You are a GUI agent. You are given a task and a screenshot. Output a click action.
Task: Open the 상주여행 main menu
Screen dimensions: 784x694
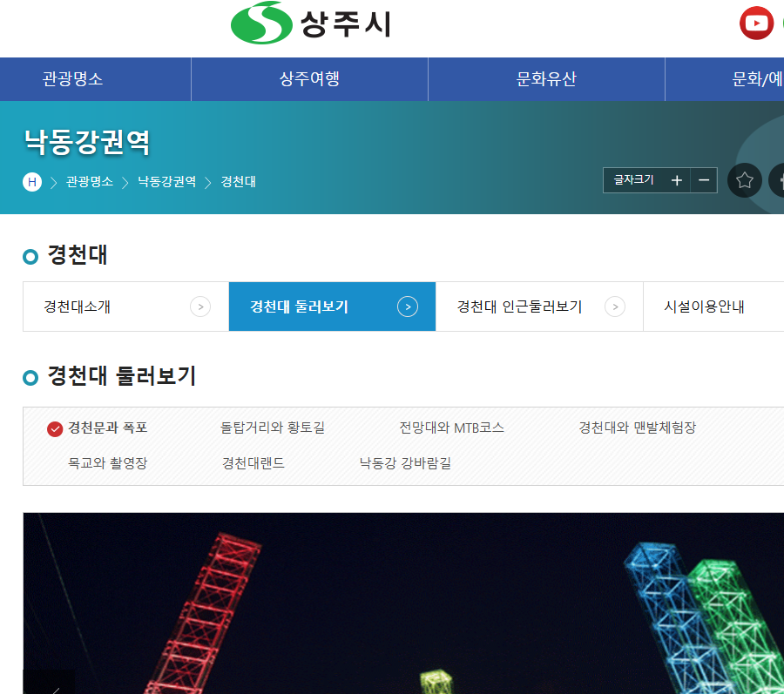click(309, 79)
